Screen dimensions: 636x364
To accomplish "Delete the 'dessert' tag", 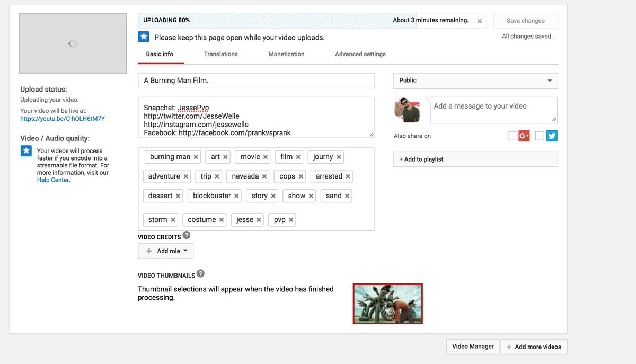I will coord(178,196).
